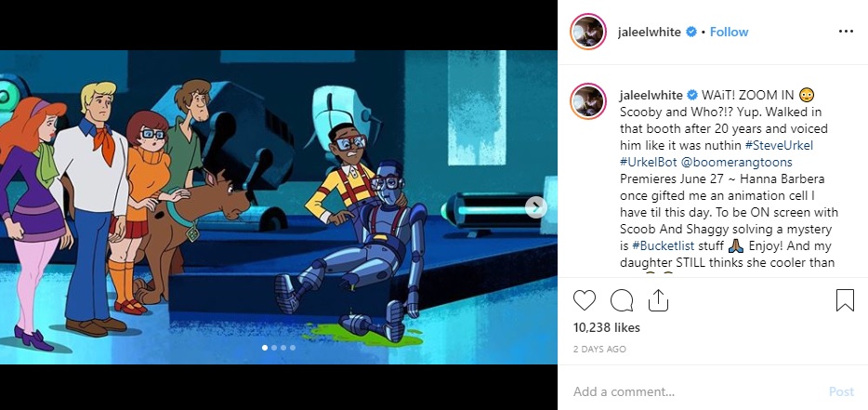Open comments with the speech bubble icon
The height and width of the screenshot is (410, 868).
tap(622, 300)
